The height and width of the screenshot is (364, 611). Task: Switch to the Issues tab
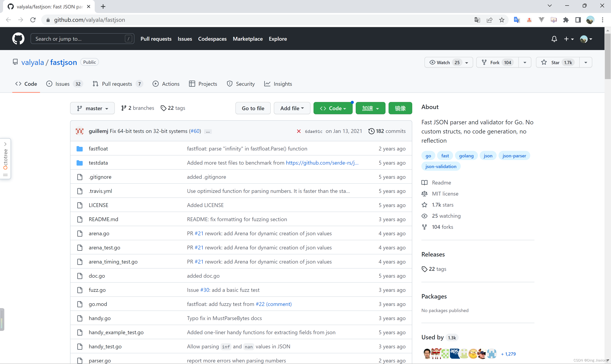pos(65,84)
